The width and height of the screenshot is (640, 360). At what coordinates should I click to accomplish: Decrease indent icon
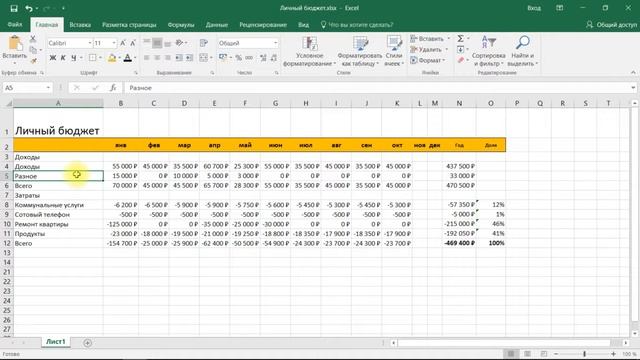[x=179, y=58]
